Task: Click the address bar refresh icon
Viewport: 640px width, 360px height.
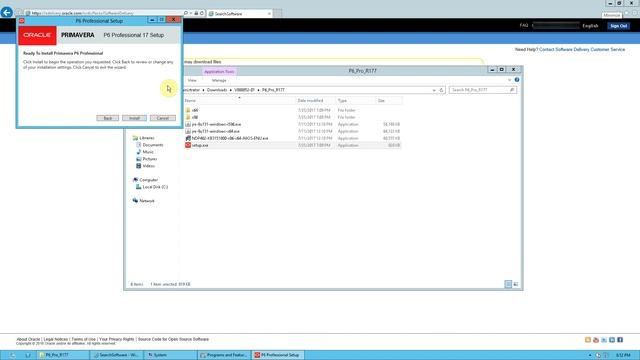Action: point(202,13)
